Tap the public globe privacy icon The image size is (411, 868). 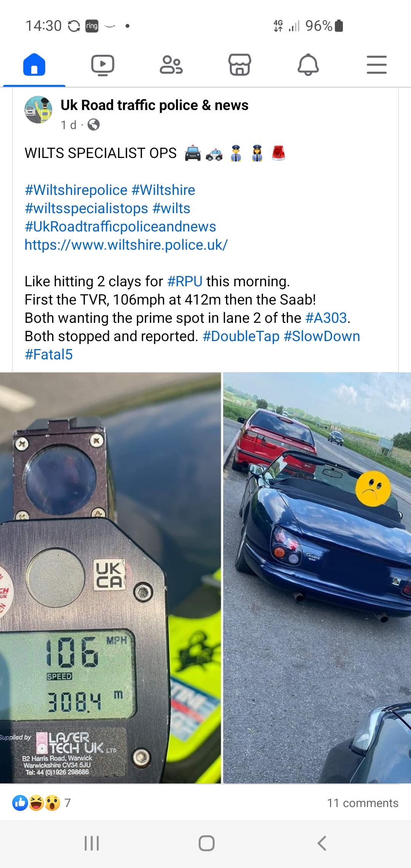94,124
